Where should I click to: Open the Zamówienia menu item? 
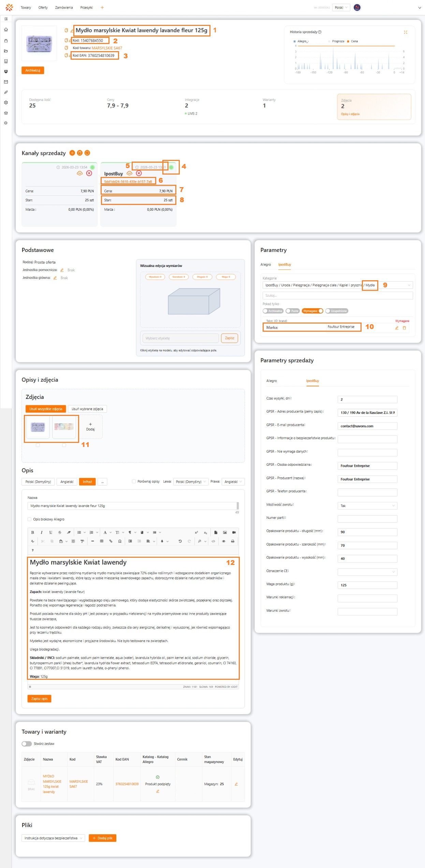coord(64,8)
